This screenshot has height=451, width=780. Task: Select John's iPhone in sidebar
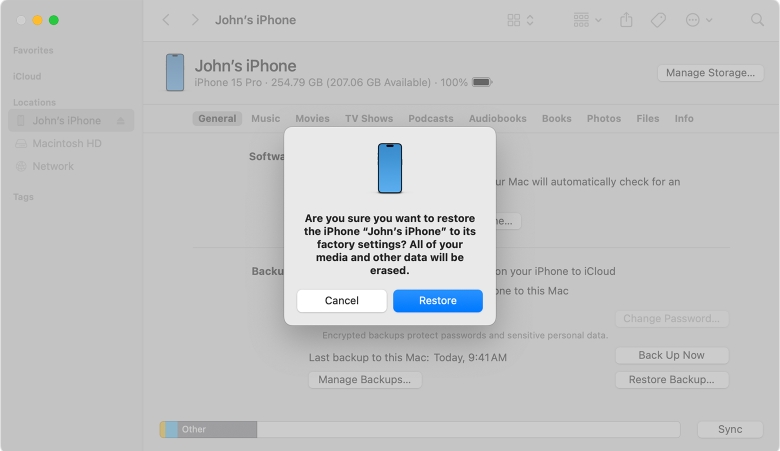71,120
